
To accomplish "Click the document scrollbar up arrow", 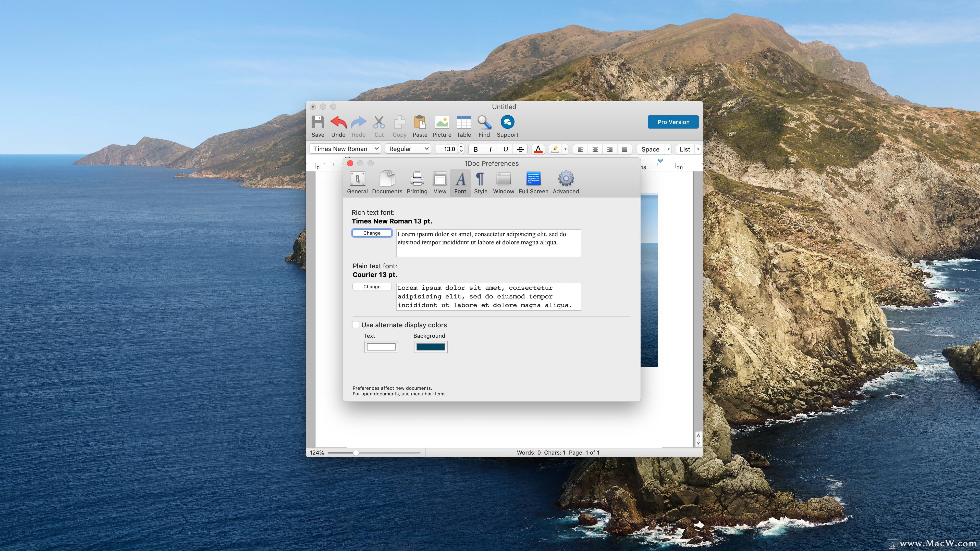I will pos(698,435).
